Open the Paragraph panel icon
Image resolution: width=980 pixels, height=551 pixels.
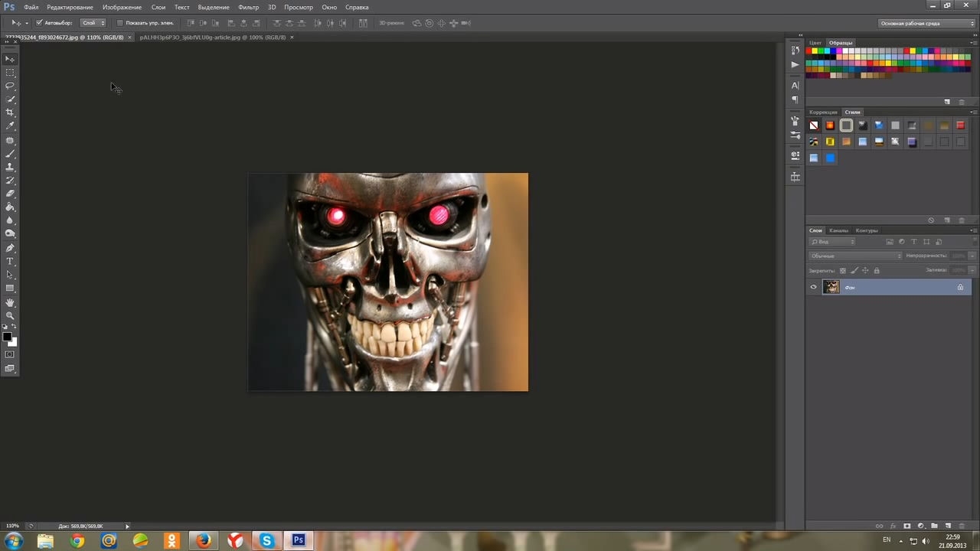coord(795,99)
